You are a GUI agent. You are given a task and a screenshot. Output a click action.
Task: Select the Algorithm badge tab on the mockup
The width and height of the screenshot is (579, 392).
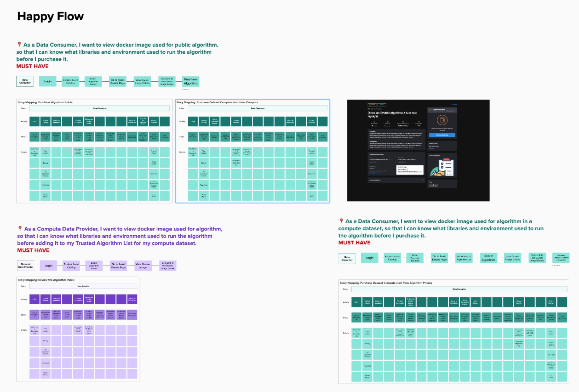[372, 105]
